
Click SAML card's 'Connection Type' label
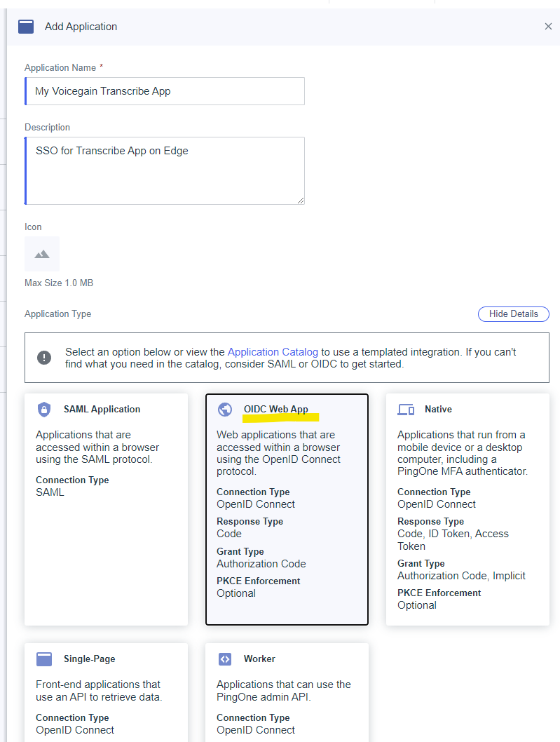click(x=72, y=480)
